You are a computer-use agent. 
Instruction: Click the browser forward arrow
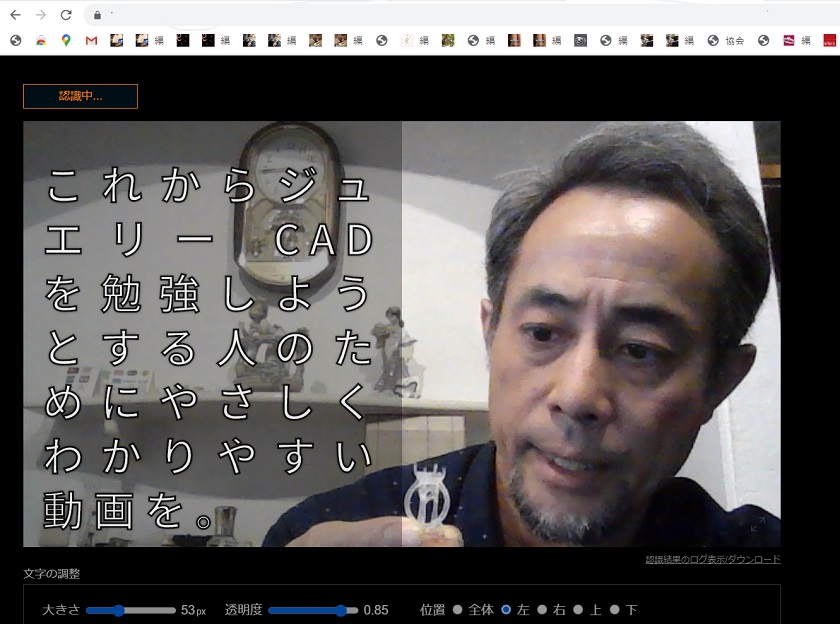click(40, 15)
